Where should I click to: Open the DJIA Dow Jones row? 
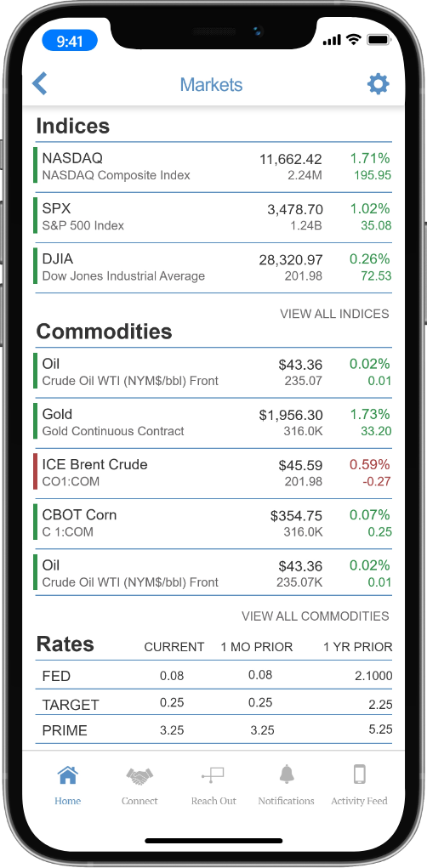[213, 268]
